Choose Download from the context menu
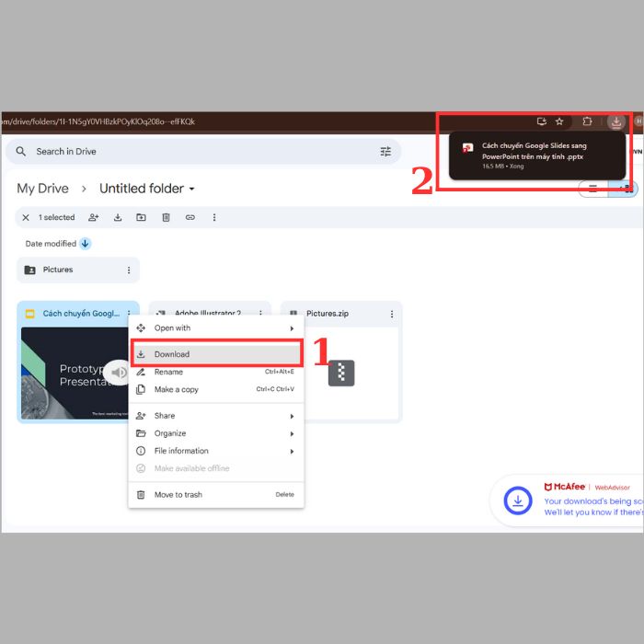 tap(216, 354)
